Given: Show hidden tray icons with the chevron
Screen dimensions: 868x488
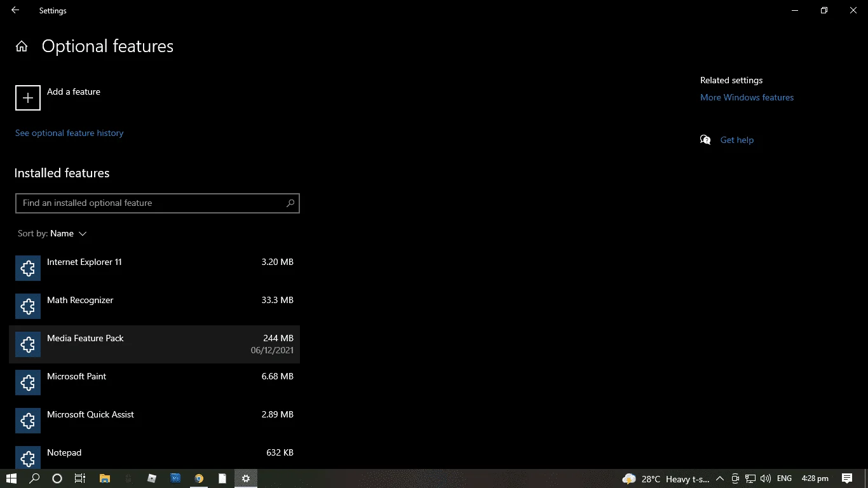Looking at the screenshot, I should tap(720, 478).
